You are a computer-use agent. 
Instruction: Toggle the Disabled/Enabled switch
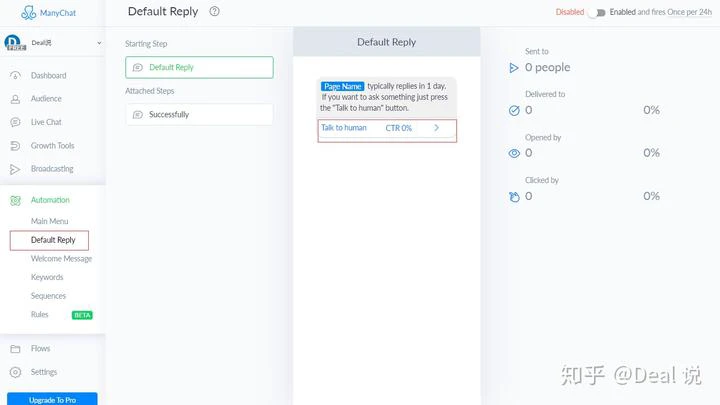[x=597, y=12]
